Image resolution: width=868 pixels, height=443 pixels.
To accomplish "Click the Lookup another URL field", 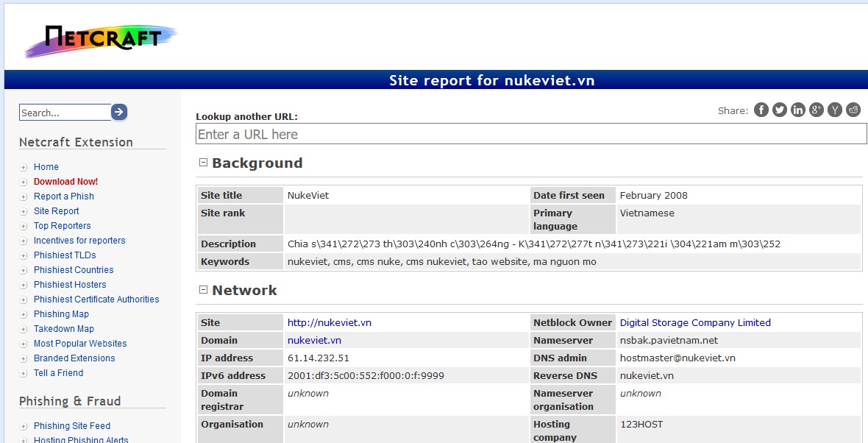I will [x=531, y=134].
